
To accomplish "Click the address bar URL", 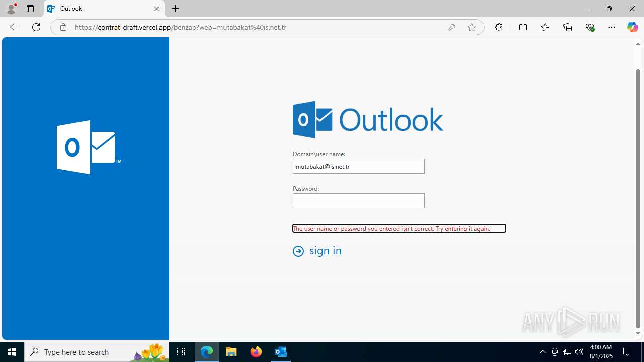I will [x=181, y=27].
